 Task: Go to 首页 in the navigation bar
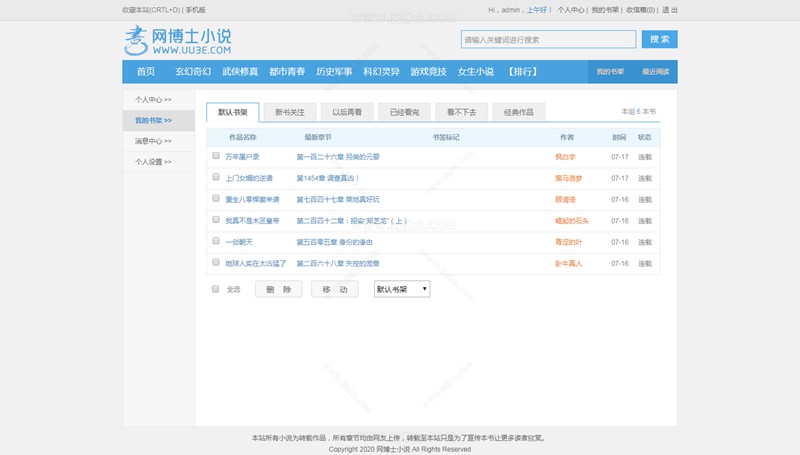click(x=146, y=72)
